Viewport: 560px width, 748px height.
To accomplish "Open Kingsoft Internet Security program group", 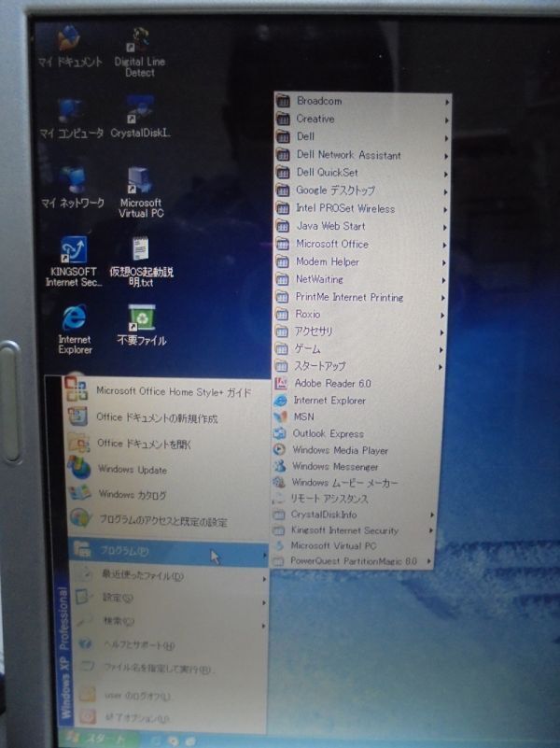I will click(354, 530).
